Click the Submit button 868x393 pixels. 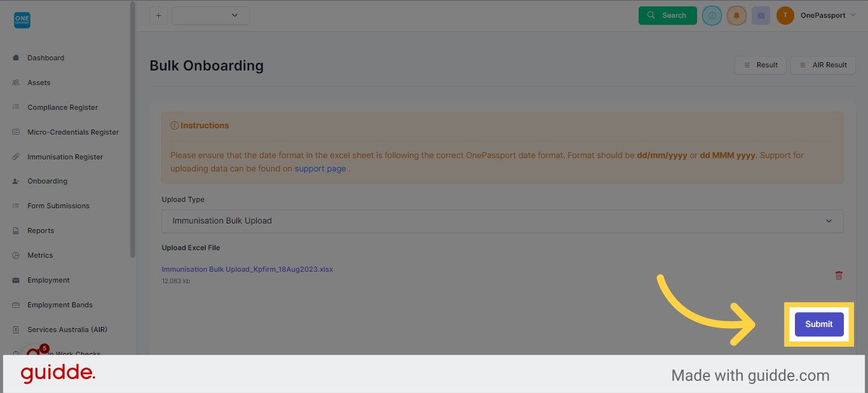(x=818, y=324)
